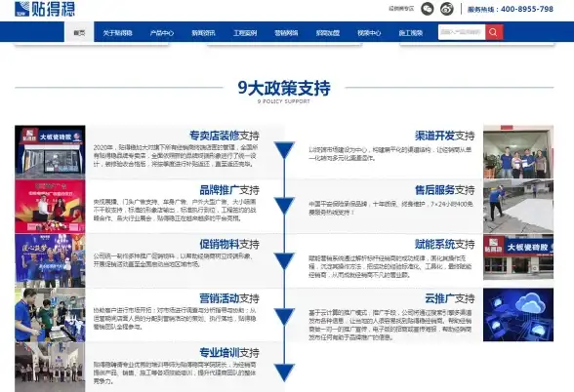Click timeline triangle marker at 专业培训支持
This screenshot has height=392, width=574.
[x=284, y=372]
